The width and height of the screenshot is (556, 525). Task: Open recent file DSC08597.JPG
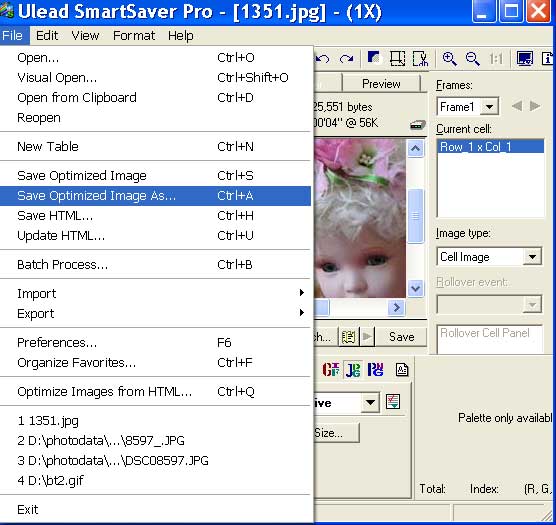coord(155,460)
